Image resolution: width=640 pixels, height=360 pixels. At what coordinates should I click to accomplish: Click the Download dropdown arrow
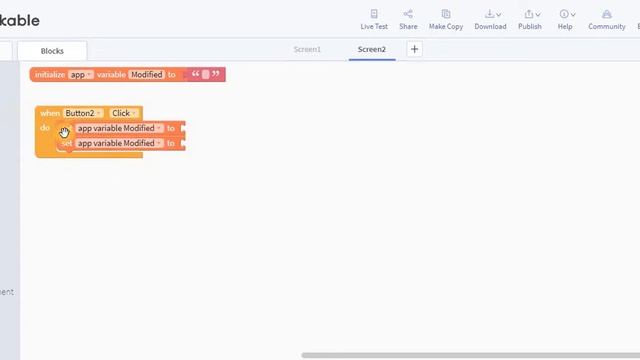(498, 14)
